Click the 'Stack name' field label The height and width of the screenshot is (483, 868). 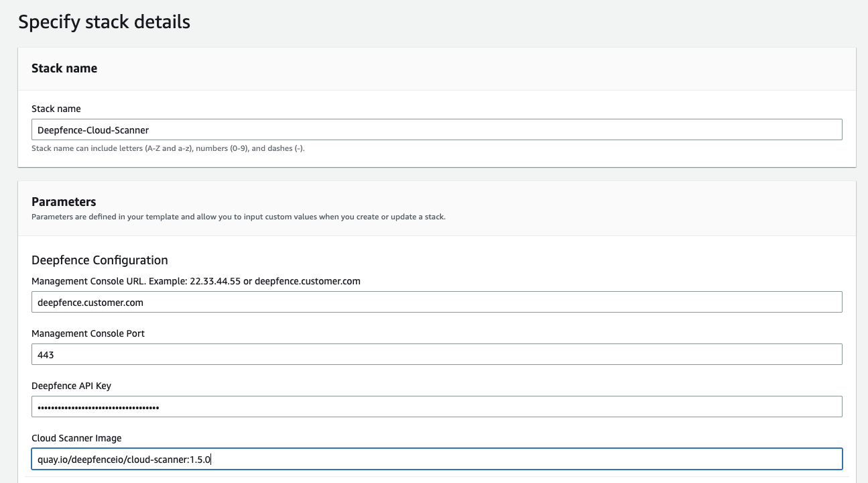pyautogui.click(x=56, y=109)
